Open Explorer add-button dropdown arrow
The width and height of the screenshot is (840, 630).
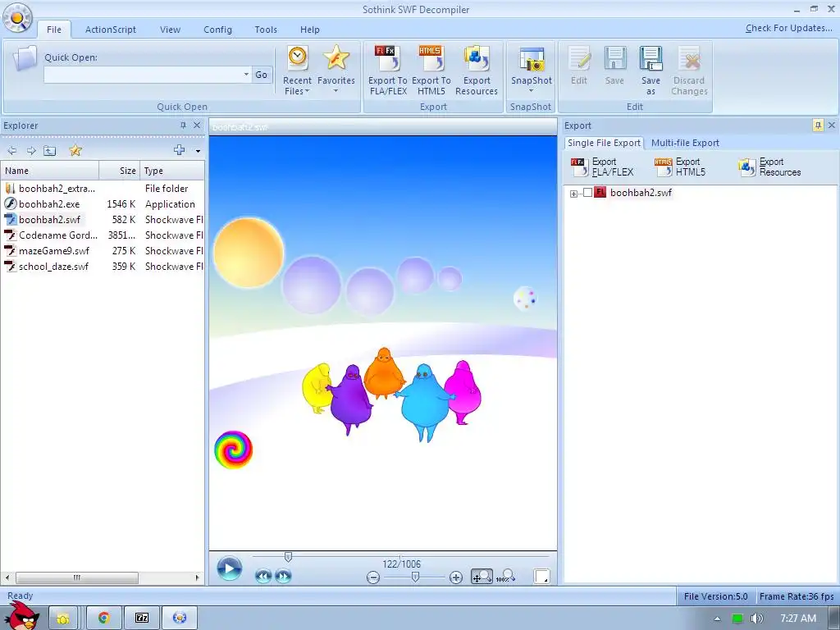click(198, 151)
